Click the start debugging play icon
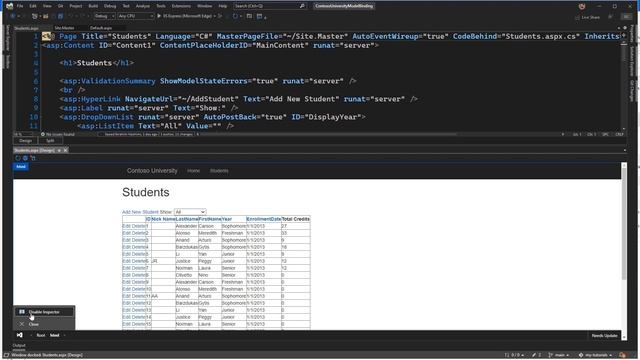 (x=159, y=16)
